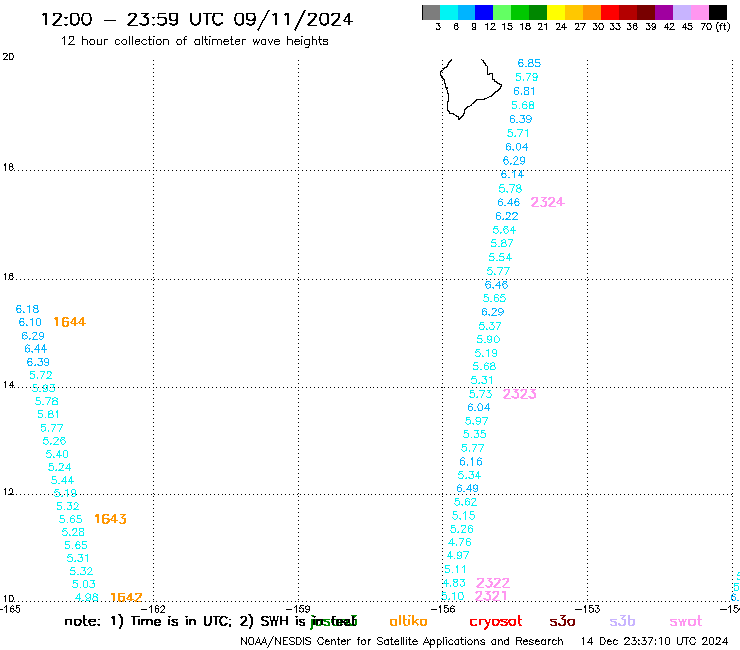Click the orange 30 ft legend swatch
The image size is (740, 650).
(592, 13)
